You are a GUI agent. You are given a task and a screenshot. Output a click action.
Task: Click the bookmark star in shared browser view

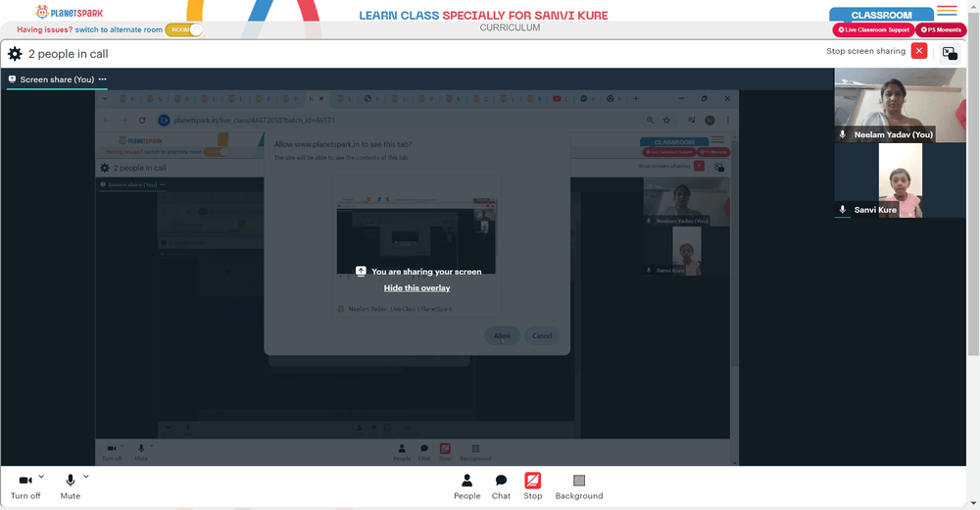click(666, 121)
